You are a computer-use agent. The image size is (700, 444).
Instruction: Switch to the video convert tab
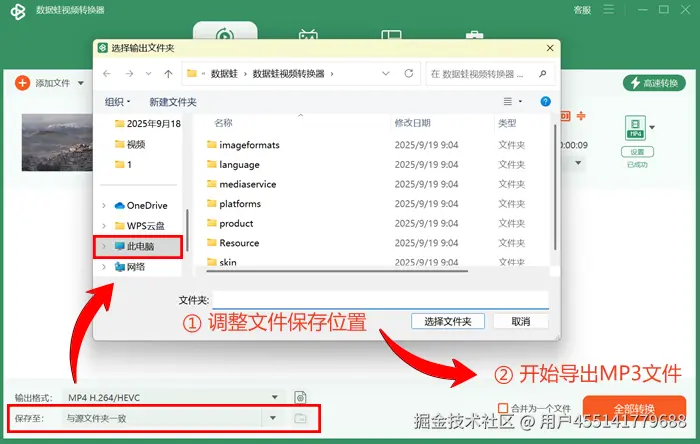tap(225, 32)
